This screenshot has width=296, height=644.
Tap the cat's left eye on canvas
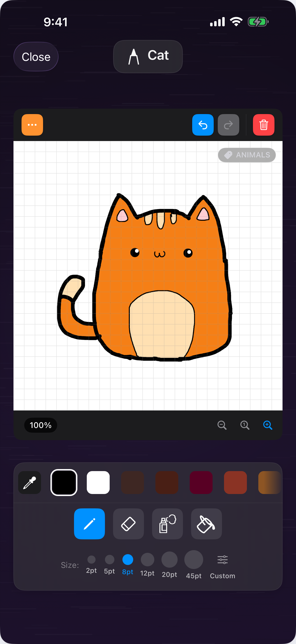click(x=135, y=252)
